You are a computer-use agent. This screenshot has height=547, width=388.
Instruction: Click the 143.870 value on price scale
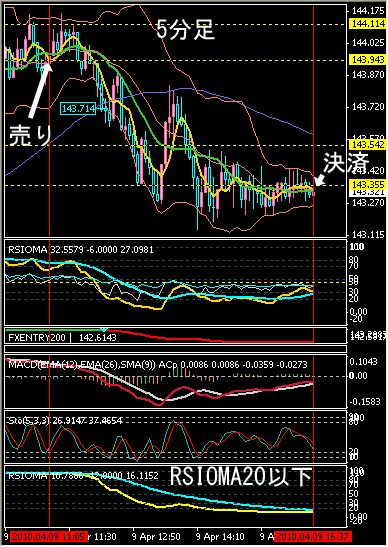tap(368, 75)
